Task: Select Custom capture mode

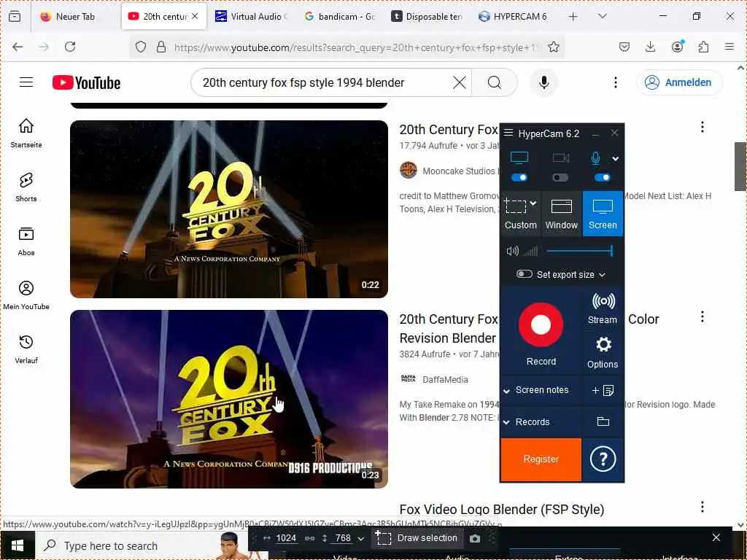Action: coord(520,214)
